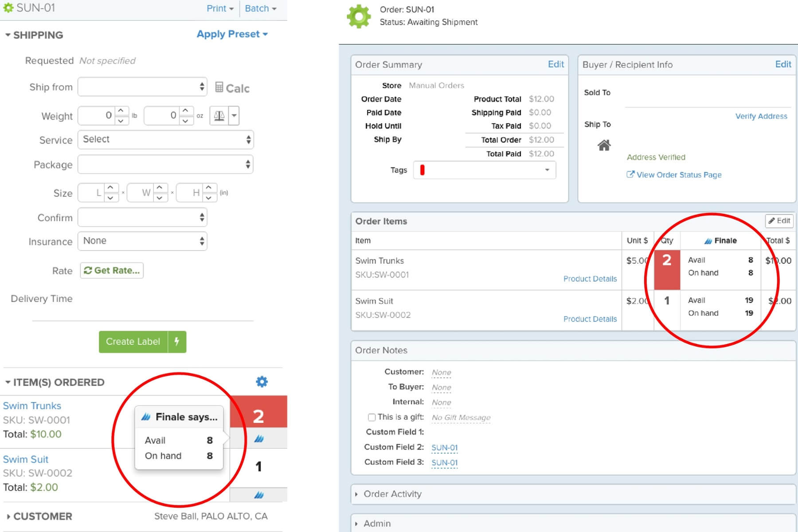The height and width of the screenshot is (532, 798).
Task: Edit the No Gift Message text
Action: 461,418
